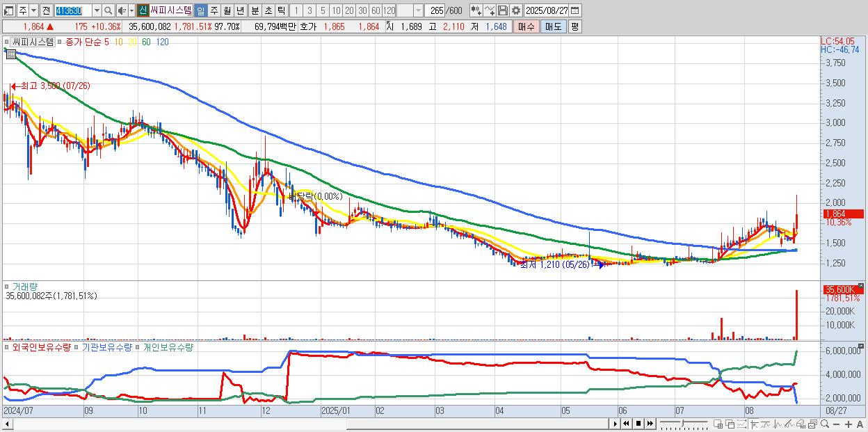
Task: Choose the 120 interval button
Action: pyautogui.click(x=389, y=10)
